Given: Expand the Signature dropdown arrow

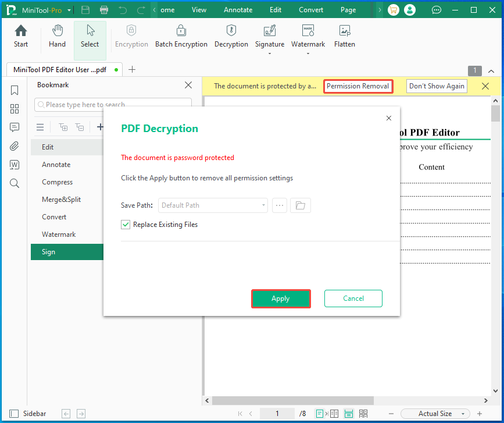Looking at the screenshot, I should point(270,54).
